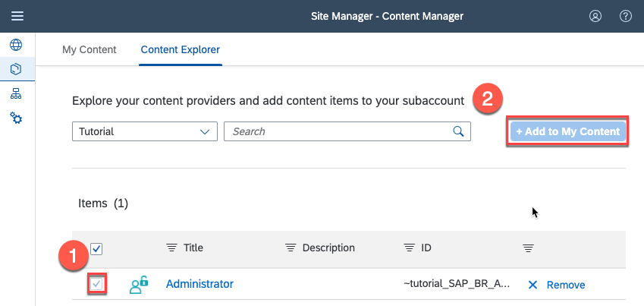The width and height of the screenshot is (644, 306).
Task: Open the hamburger navigation menu
Action: 17,16
